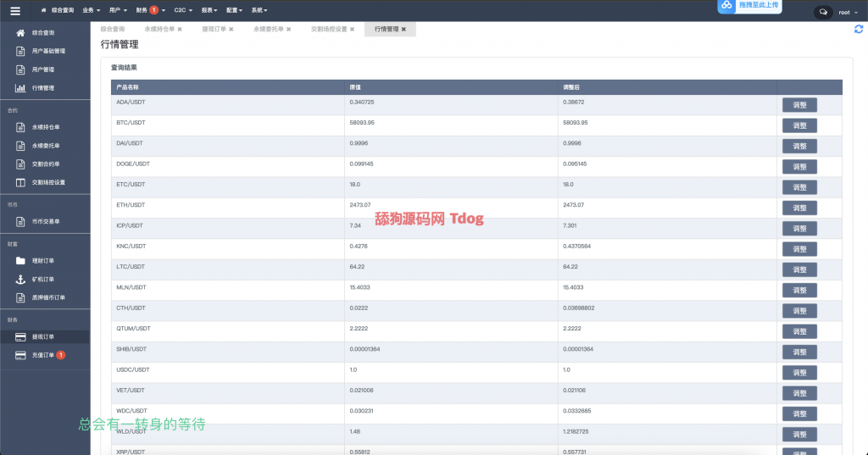The image size is (868, 455).
Task: Open 充值订单 card icon in sidebar
Action: click(x=20, y=355)
